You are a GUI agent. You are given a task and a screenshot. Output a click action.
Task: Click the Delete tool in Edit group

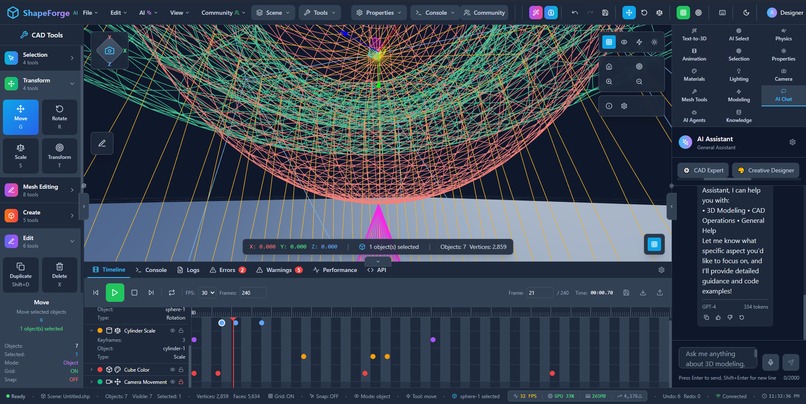pos(59,275)
